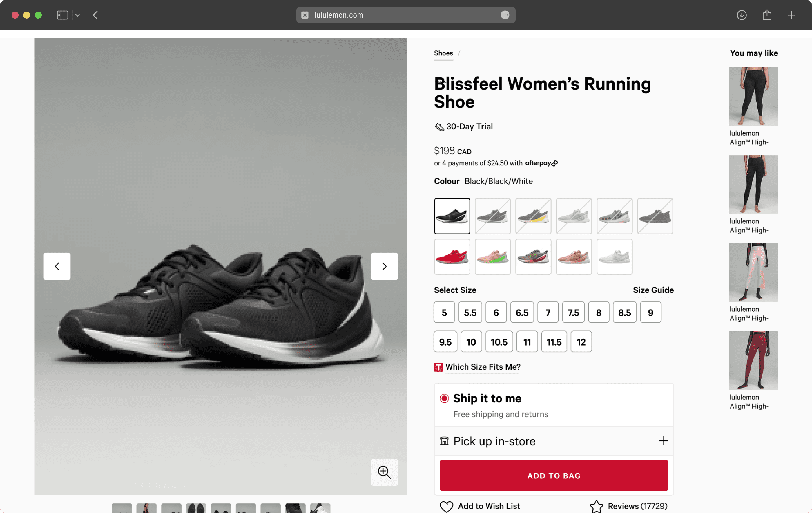Select the Ship it to me radio button
Screen dimensions: 812x513
[x=444, y=398]
